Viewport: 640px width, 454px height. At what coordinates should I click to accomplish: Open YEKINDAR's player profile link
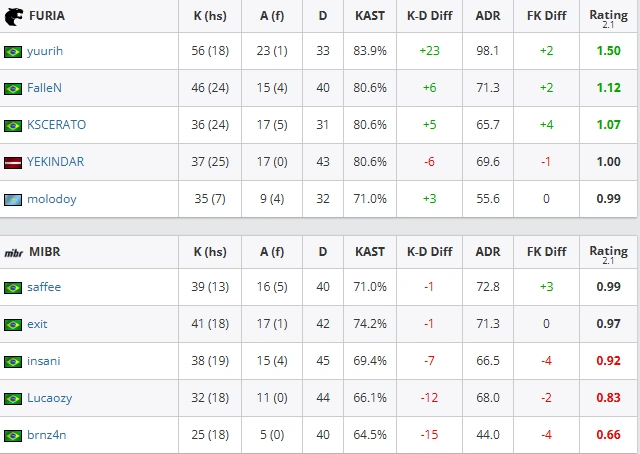[56, 162]
